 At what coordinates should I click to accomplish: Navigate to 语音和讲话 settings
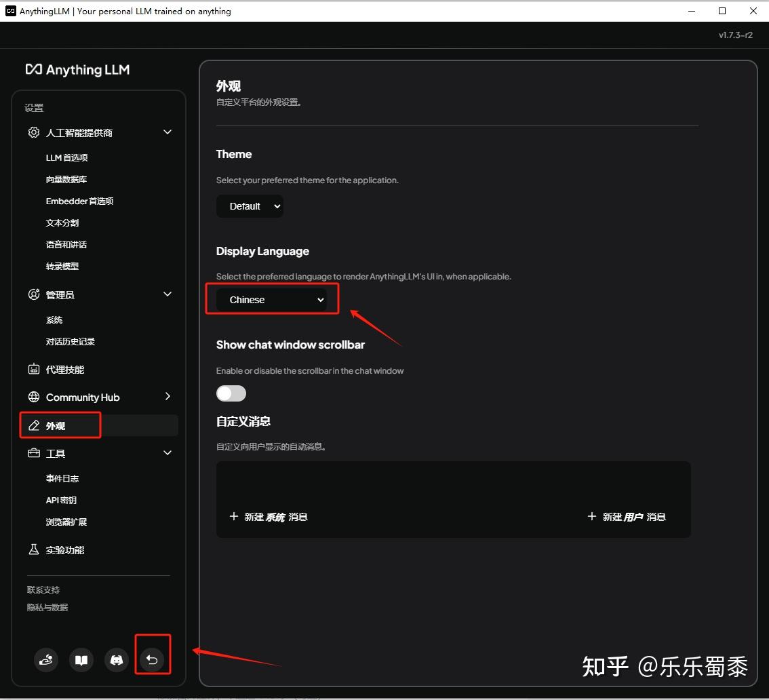click(66, 244)
